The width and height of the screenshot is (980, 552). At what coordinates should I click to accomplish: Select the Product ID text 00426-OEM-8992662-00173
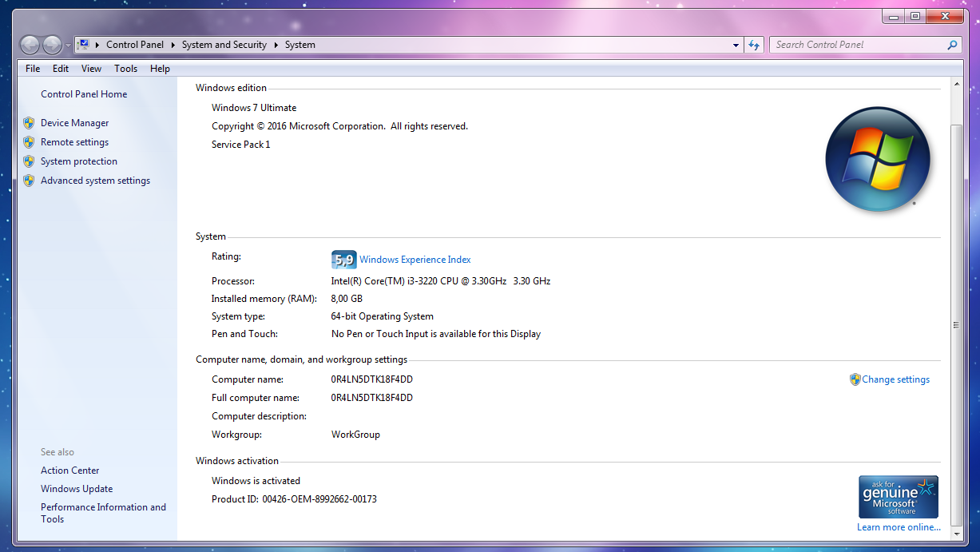point(319,499)
